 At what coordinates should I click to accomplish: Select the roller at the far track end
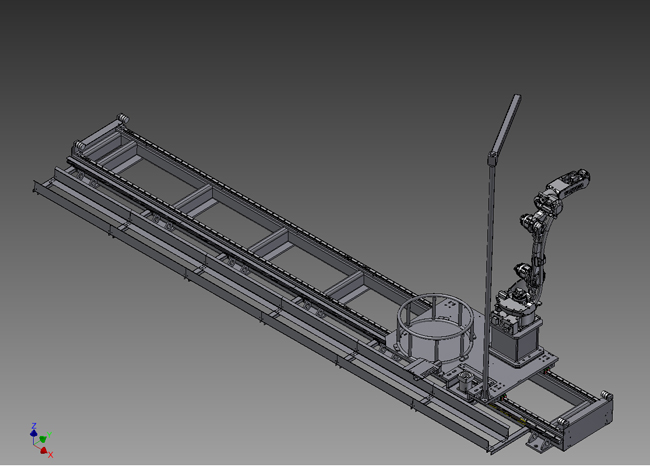[123, 120]
